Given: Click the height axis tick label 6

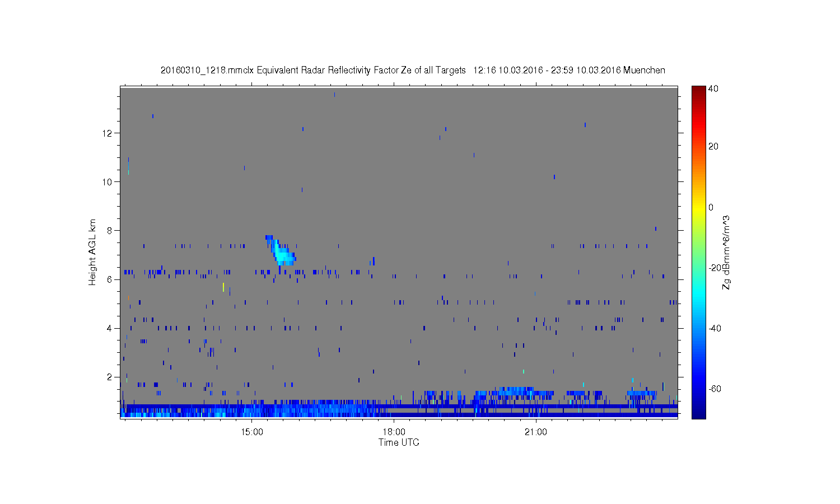Looking at the screenshot, I should (110, 279).
